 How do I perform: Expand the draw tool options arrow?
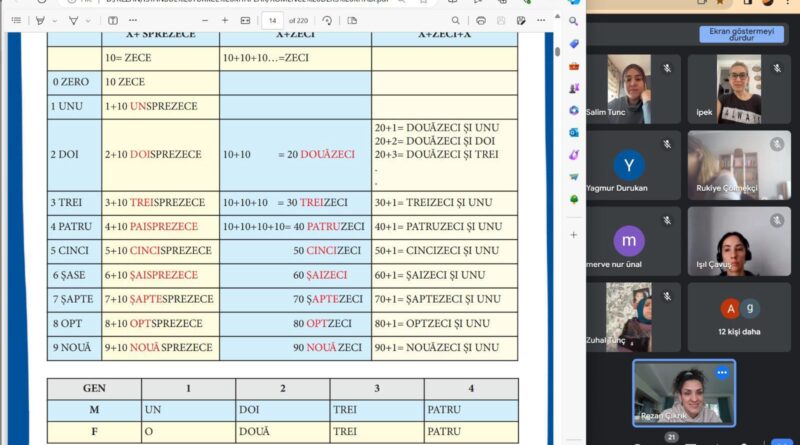coord(87,20)
